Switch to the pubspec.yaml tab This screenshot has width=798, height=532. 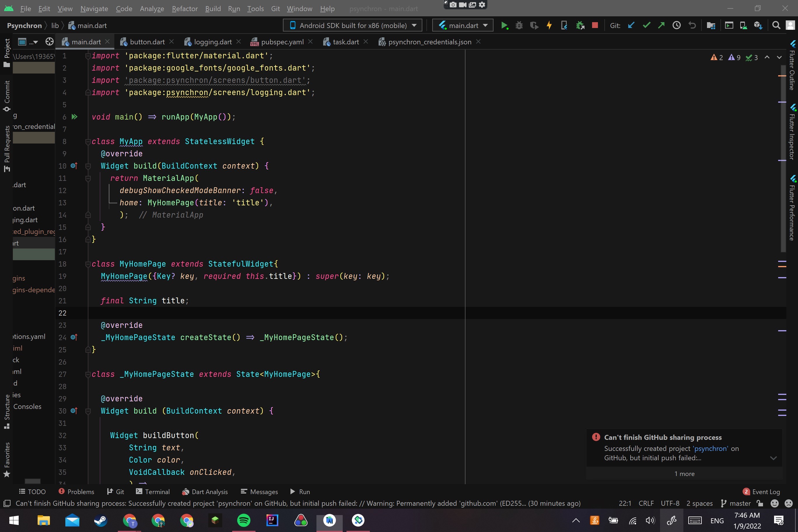pyautogui.click(x=282, y=42)
